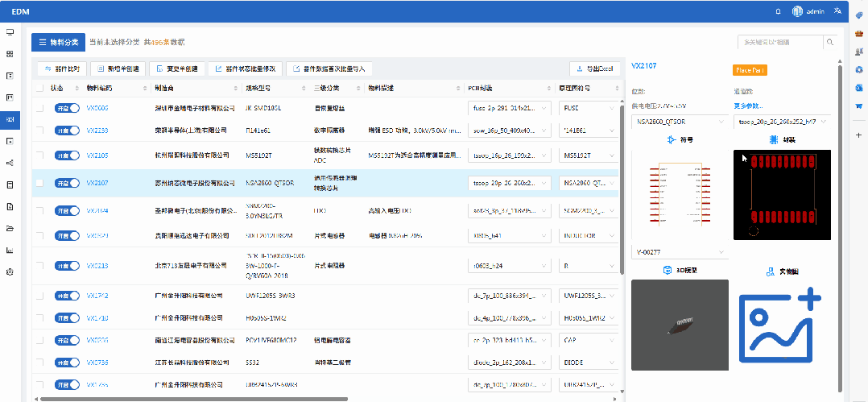Click the settings gear in left sidebar
Screen dimensions: 868x402
coord(10,271)
